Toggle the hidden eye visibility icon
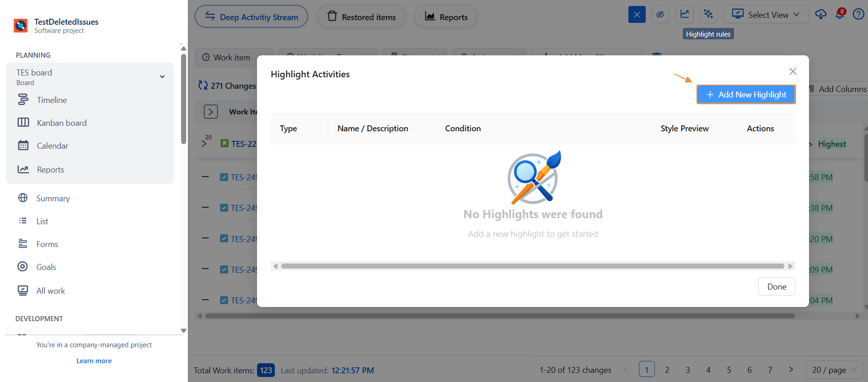The height and width of the screenshot is (382, 868). pyautogui.click(x=660, y=14)
